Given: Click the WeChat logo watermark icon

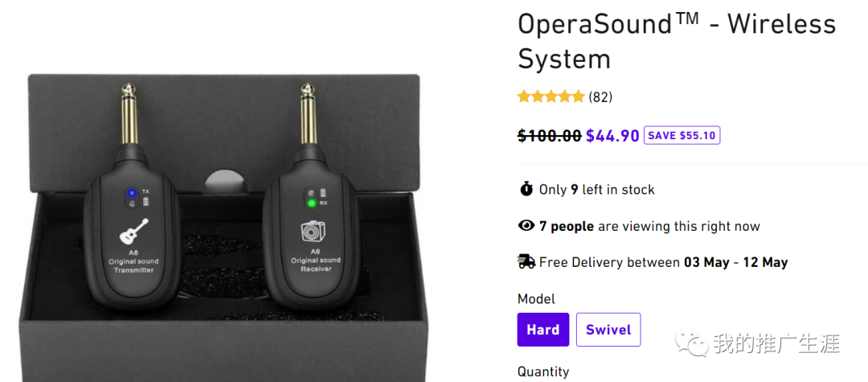Looking at the screenshot, I should tap(693, 344).
